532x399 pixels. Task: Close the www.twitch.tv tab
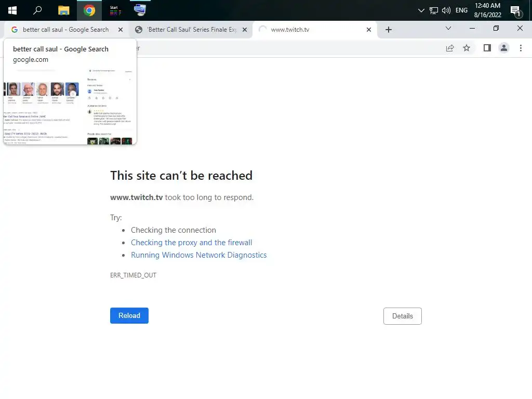click(x=369, y=30)
